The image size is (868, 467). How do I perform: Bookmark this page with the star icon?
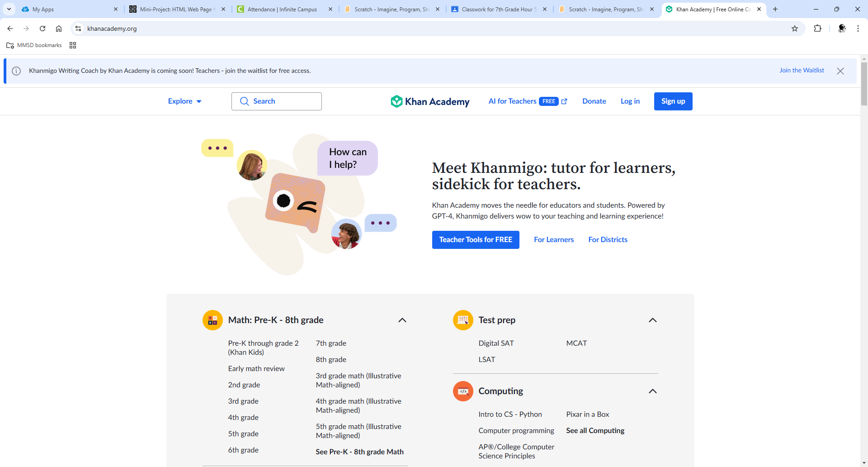point(795,29)
